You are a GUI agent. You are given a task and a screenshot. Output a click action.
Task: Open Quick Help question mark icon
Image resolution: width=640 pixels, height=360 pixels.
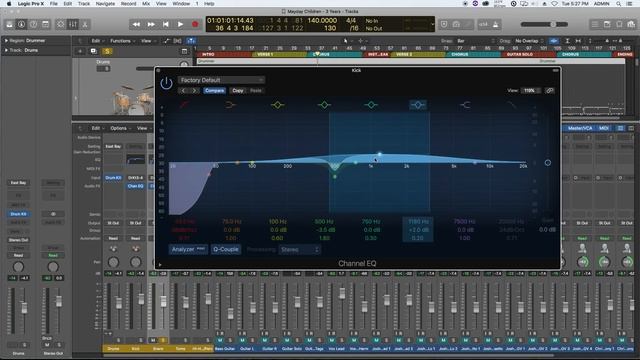(33, 24)
